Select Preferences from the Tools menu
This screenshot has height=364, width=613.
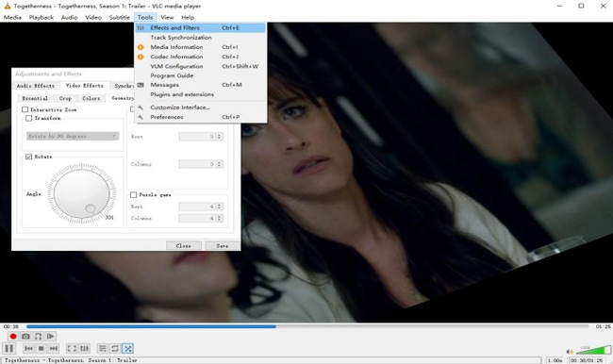[x=167, y=117]
